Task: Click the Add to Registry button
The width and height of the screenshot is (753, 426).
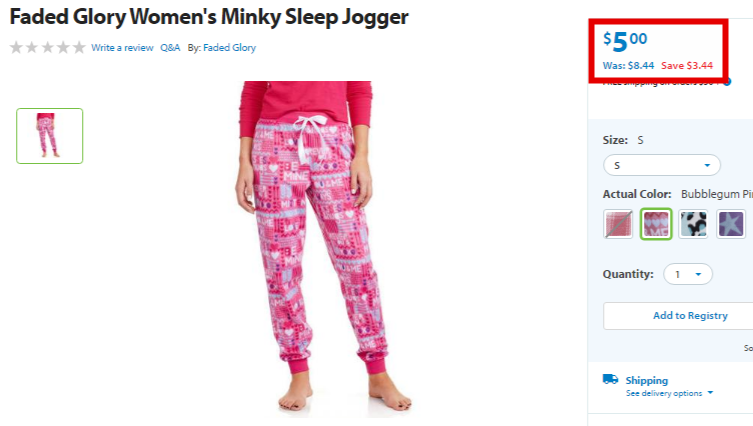Action: [x=690, y=316]
